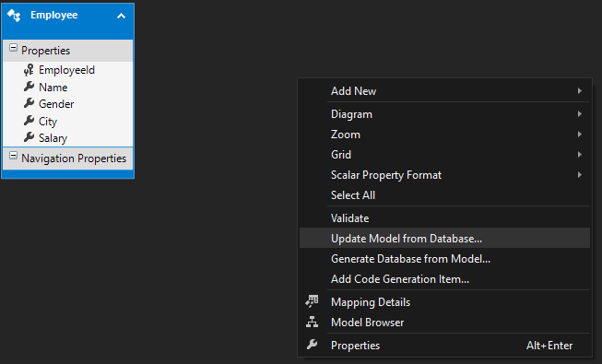This screenshot has width=602, height=364.
Task: Click the Mapping Details icon in menu
Action: point(313,302)
